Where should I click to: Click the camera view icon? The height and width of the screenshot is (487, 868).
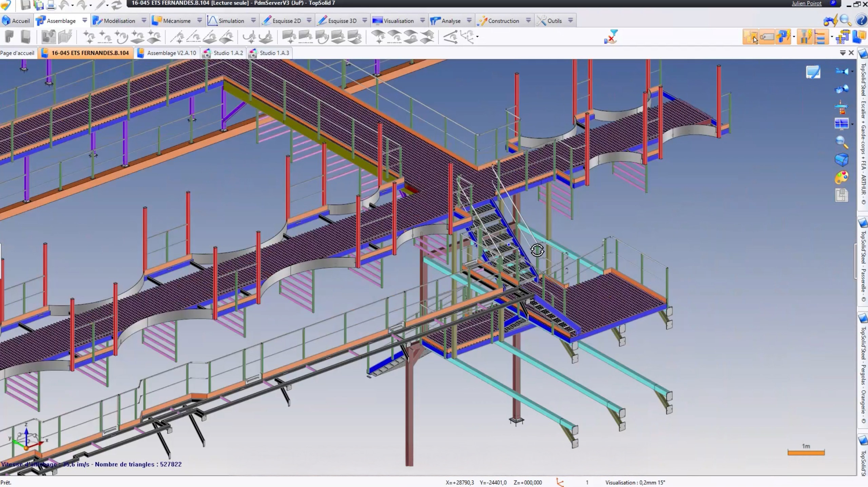(841, 71)
